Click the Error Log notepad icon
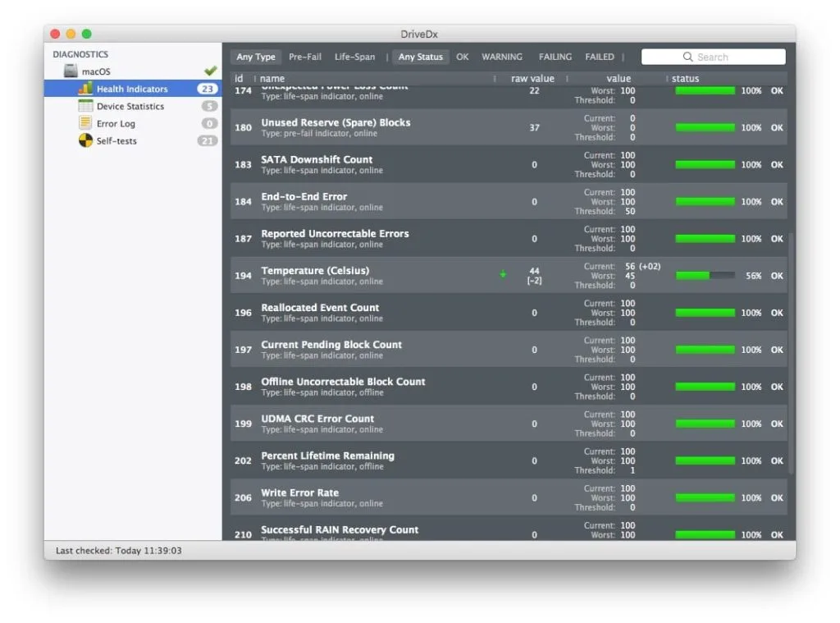The height and width of the screenshot is (623, 840). click(x=85, y=123)
